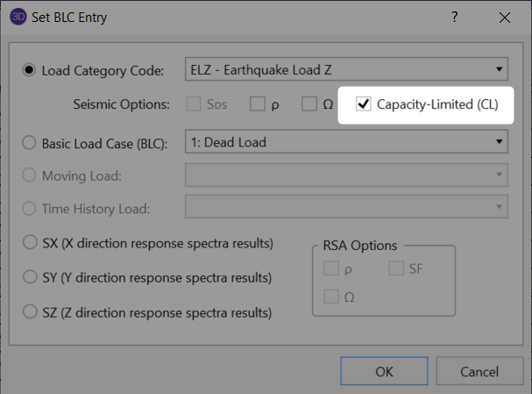
Task: Enable the Ω seismic option checkbox
Action: point(309,104)
